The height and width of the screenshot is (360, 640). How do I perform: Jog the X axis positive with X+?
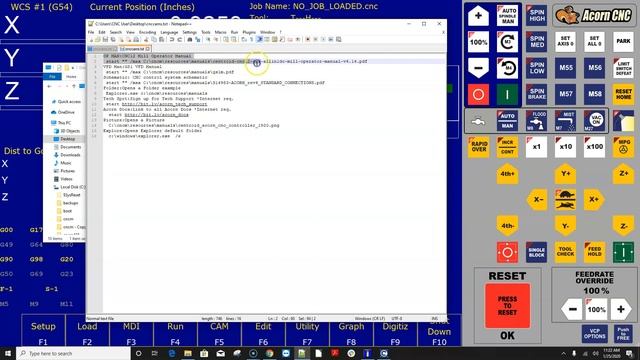594,200
